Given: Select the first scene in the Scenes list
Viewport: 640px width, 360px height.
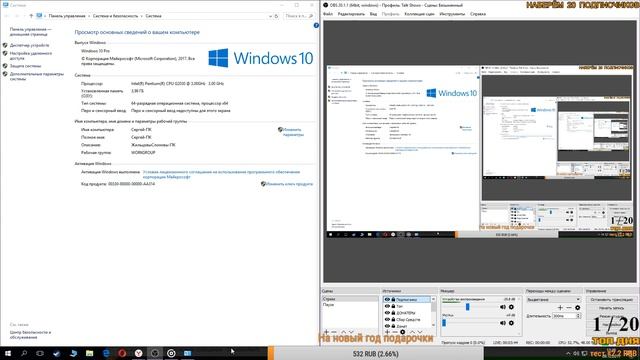Looking at the screenshot, I should 350,299.
